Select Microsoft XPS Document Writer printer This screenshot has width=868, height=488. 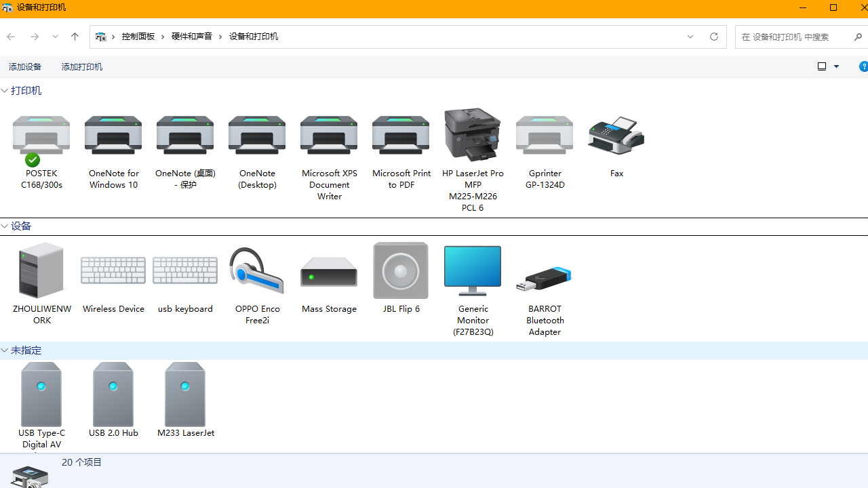tap(329, 136)
